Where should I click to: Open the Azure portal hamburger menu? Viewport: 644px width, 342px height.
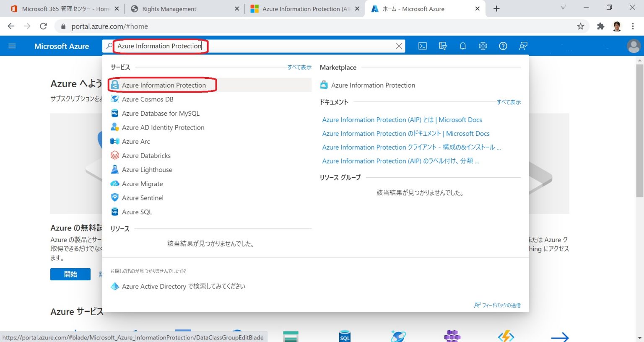tap(12, 46)
